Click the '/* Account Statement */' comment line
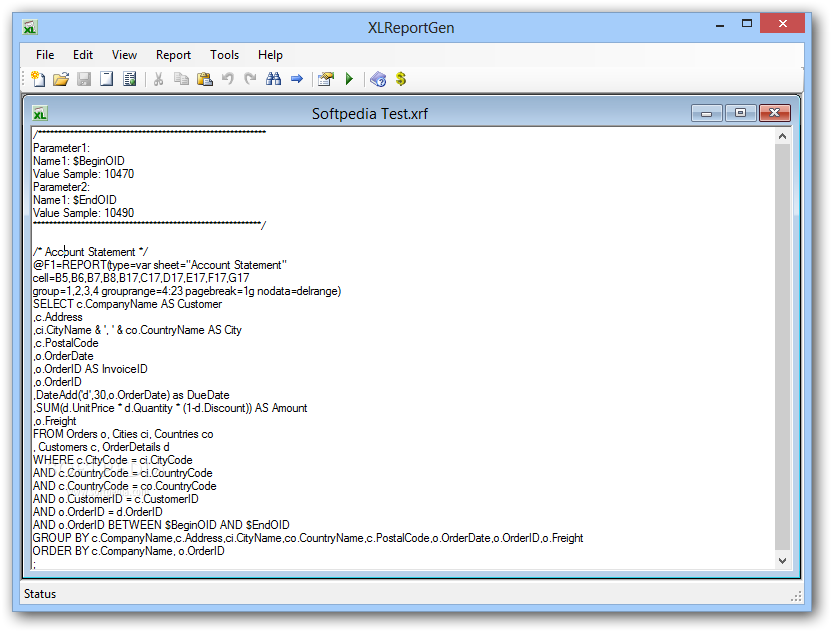This screenshot has width=832, height=632. point(91,252)
